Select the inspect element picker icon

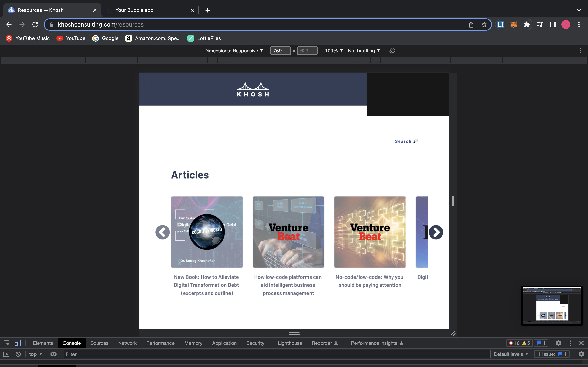pos(7,343)
